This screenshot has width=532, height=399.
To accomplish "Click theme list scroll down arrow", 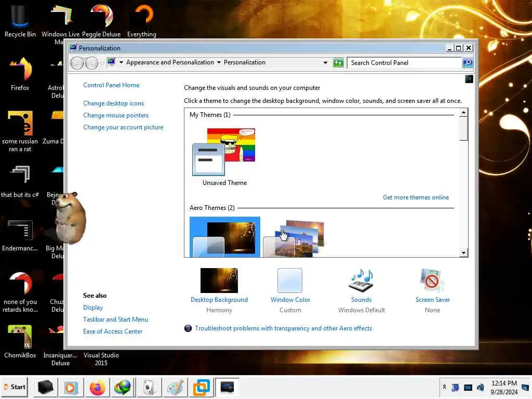I will coord(463,253).
